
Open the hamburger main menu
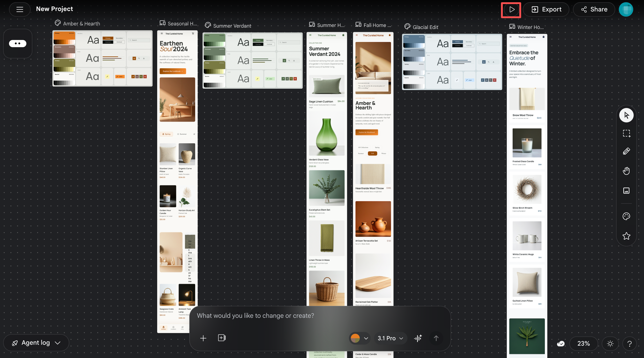20,9
